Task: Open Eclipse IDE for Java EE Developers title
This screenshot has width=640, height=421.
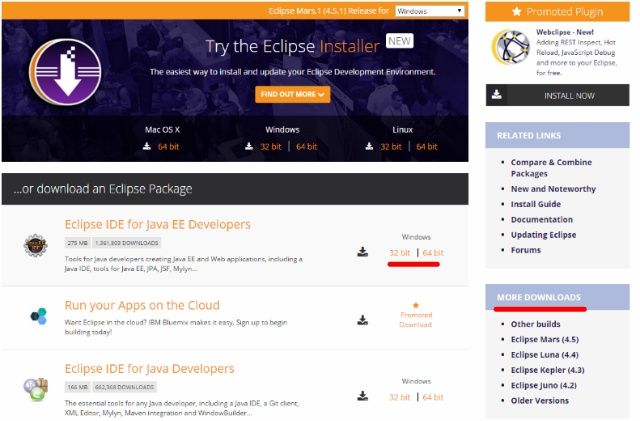Action: (x=158, y=224)
